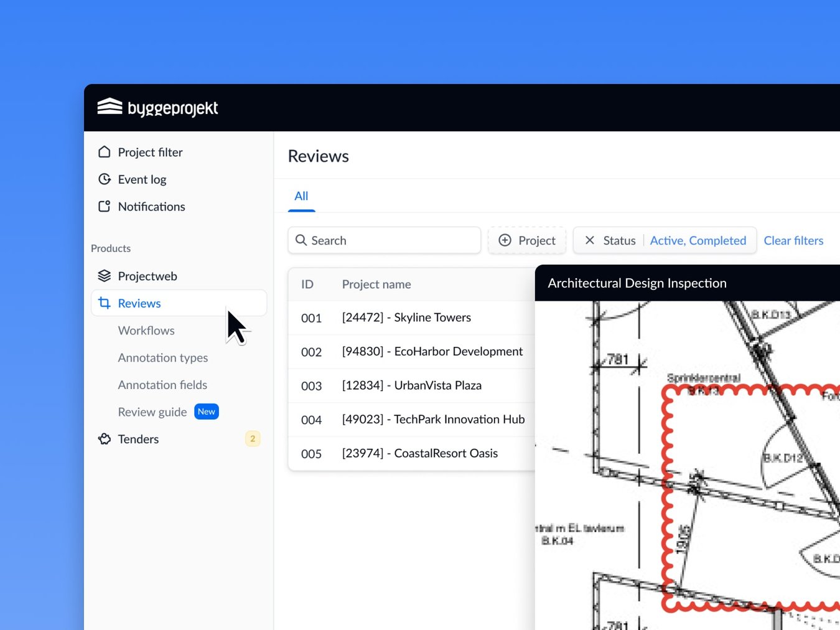Select Annotation fields
The image size is (840, 630).
(x=162, y=385)
